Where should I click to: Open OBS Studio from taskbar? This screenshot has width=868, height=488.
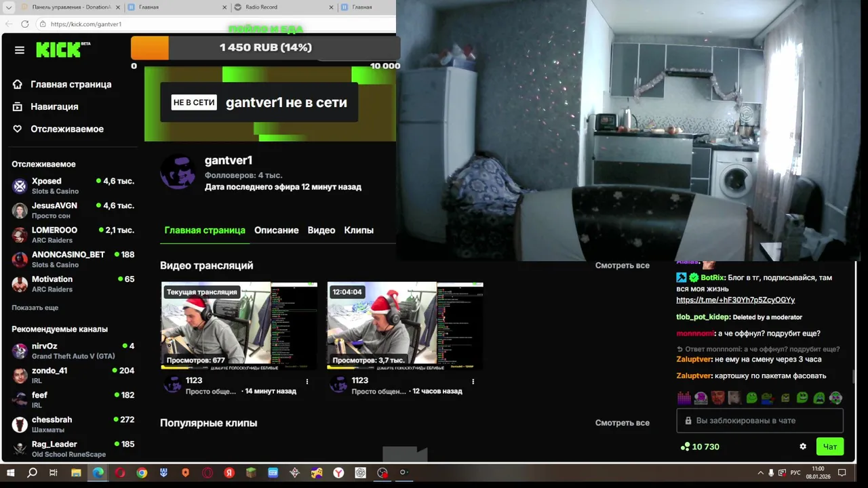pyautogui.click(x=382, y=472)
